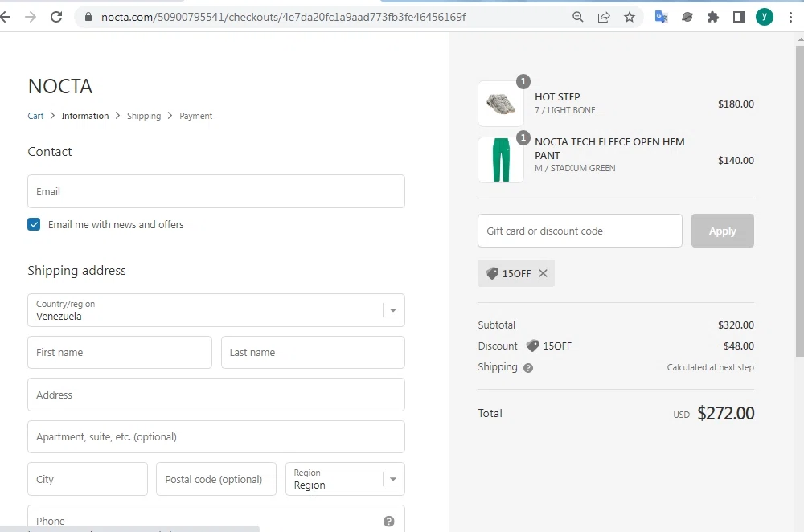Click the page vertical scrollbar
804x532 pixels.
click(799, 201)
